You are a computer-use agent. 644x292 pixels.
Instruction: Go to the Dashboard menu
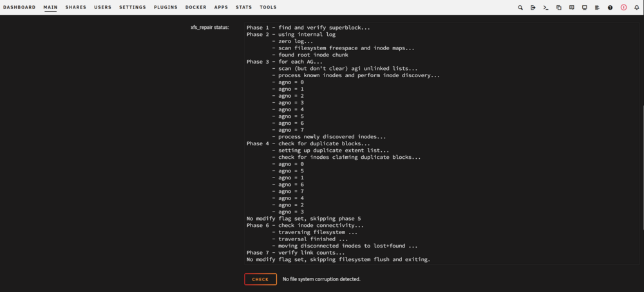click(x=19, y=7)
